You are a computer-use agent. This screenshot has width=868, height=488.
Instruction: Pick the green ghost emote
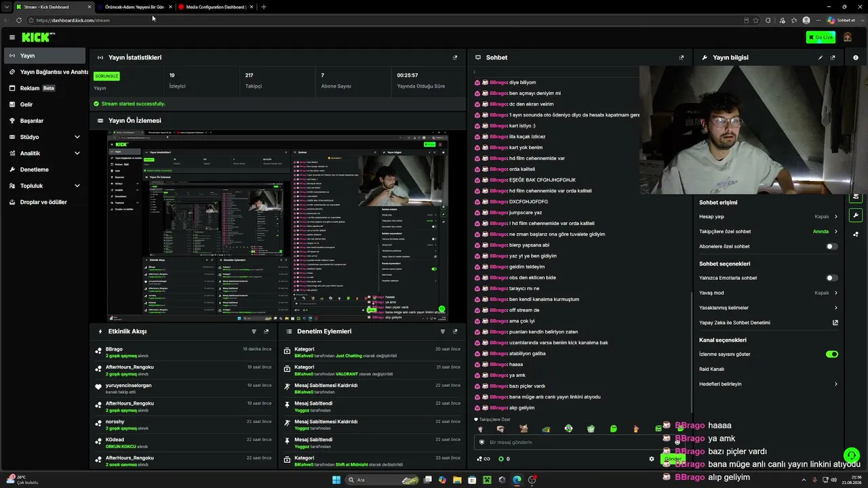coord(614,428)
